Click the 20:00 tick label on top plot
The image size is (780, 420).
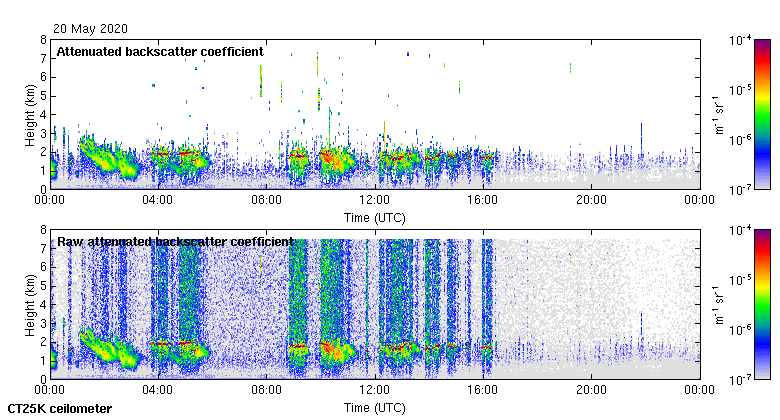tap(591, 200)
